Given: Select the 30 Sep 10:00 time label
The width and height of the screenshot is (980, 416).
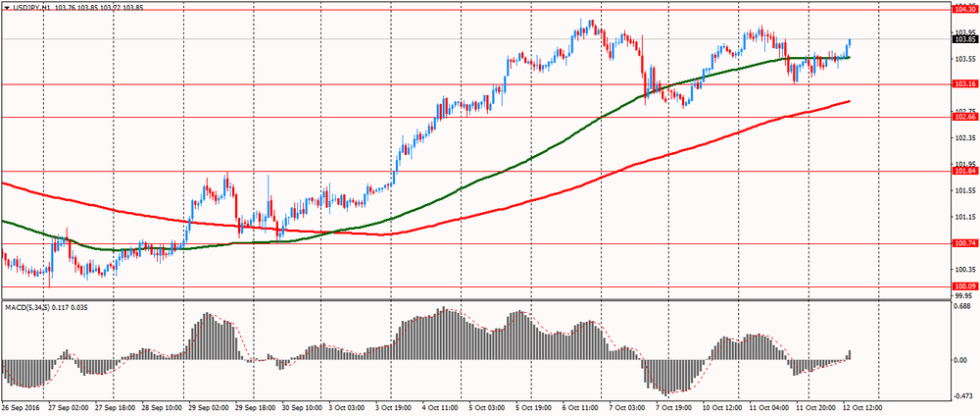Looking at the screenshot, I should click(303, 406).
